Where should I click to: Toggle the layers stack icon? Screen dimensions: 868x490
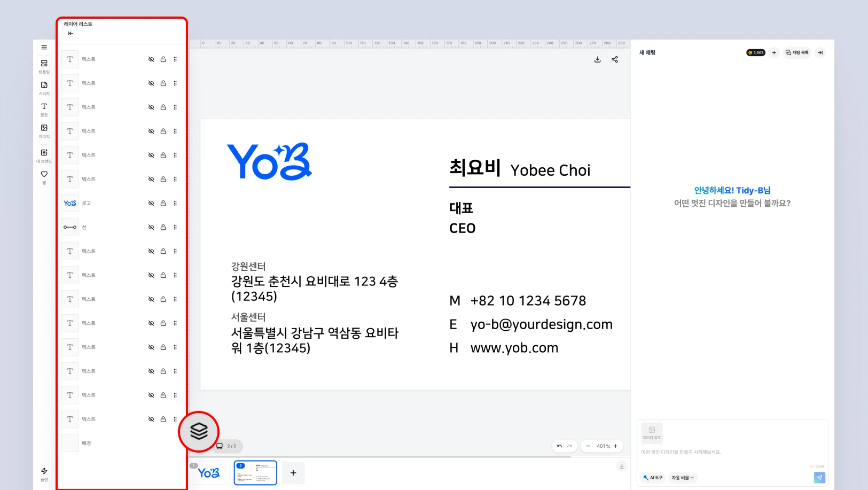[x=199, y=431]
